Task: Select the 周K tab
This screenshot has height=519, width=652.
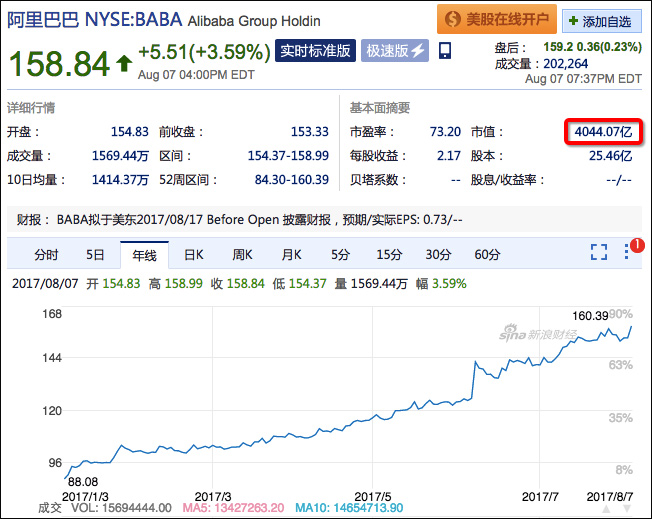Action: [x=242, y=254]
